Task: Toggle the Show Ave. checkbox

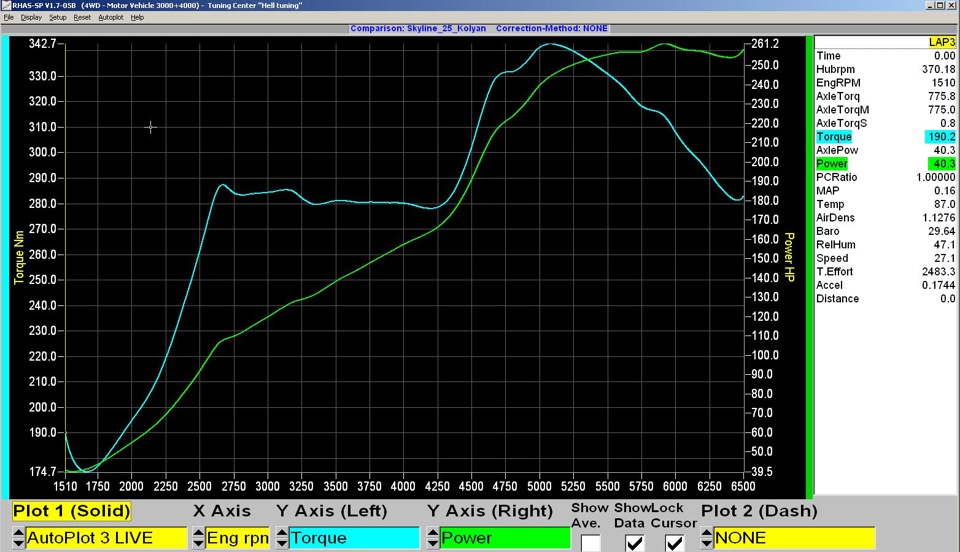Action: [591, 543]
